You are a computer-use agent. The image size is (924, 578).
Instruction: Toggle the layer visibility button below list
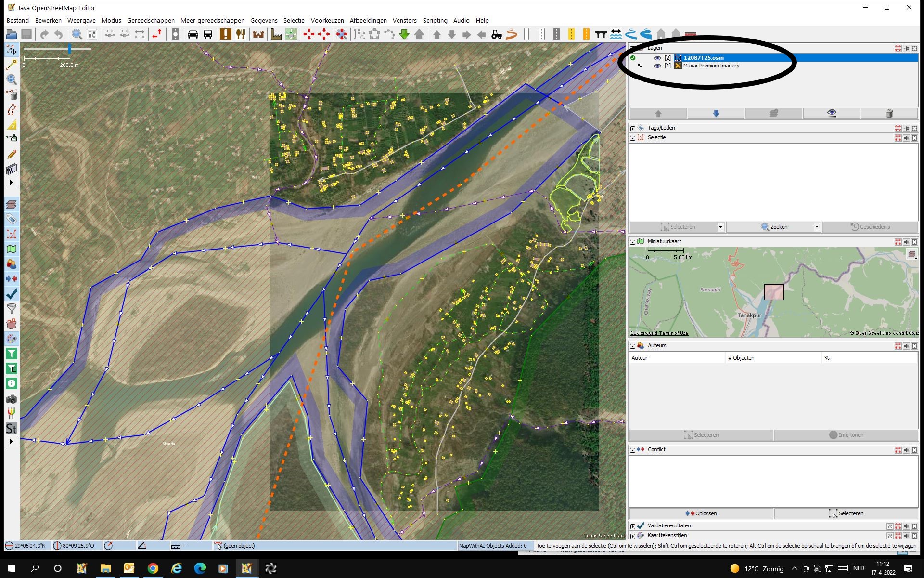pos(831,113)
